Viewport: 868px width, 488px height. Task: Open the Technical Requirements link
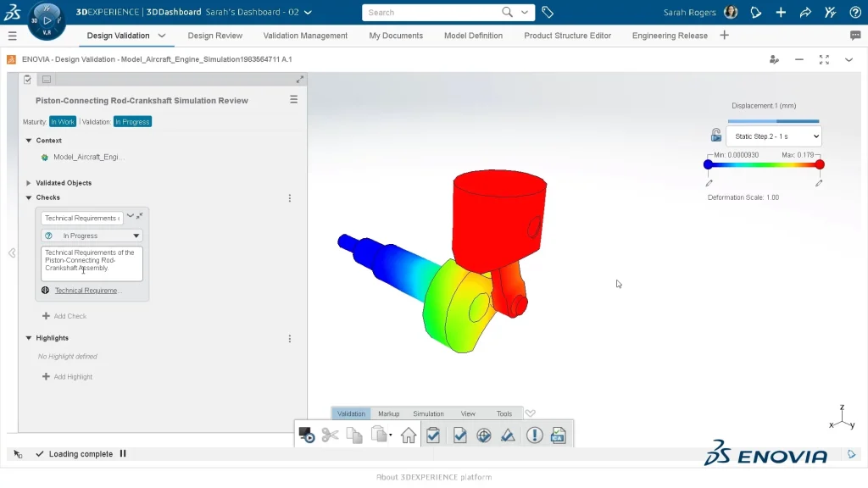(87, 291)
